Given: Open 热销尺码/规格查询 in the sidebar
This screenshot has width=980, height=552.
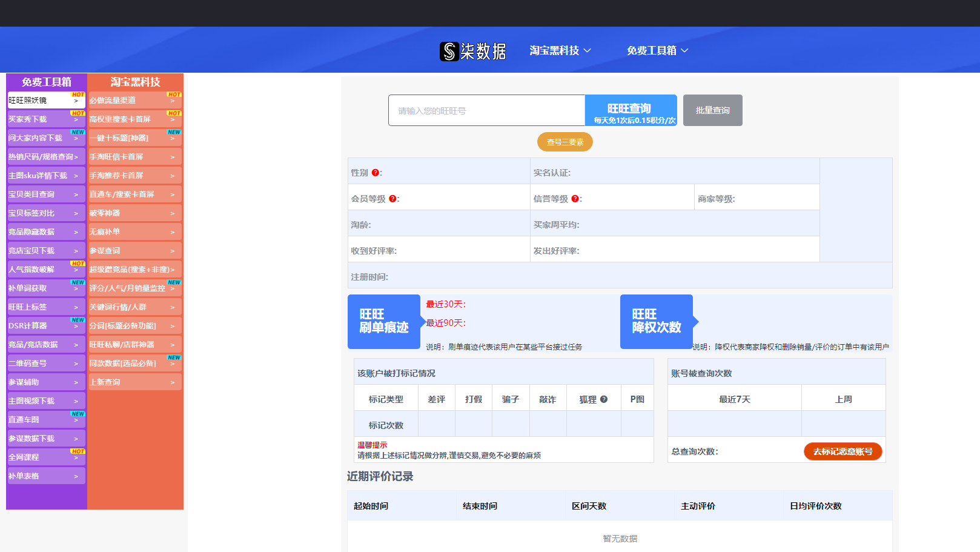Looking at the screenshot, I should tap(47, 156).
